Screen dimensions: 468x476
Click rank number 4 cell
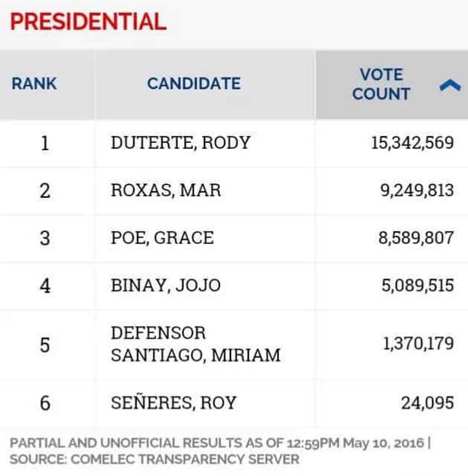[x=46, y=285]
